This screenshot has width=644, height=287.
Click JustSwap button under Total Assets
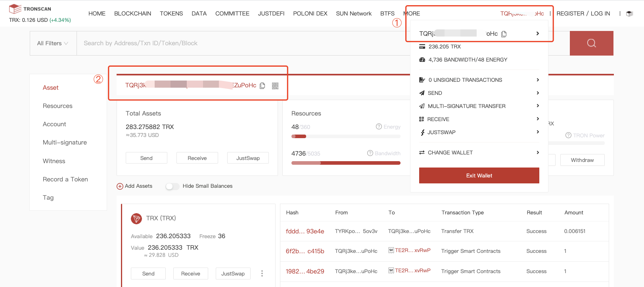[248, 158]
